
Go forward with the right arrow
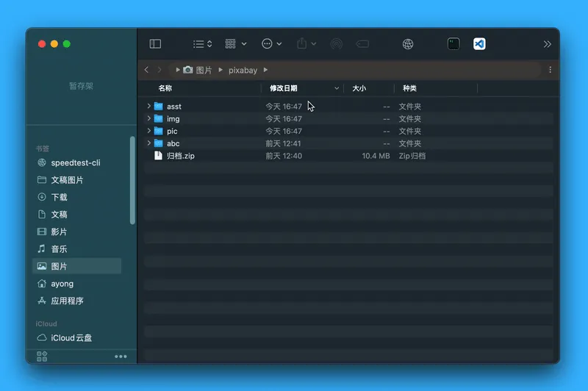159,70
